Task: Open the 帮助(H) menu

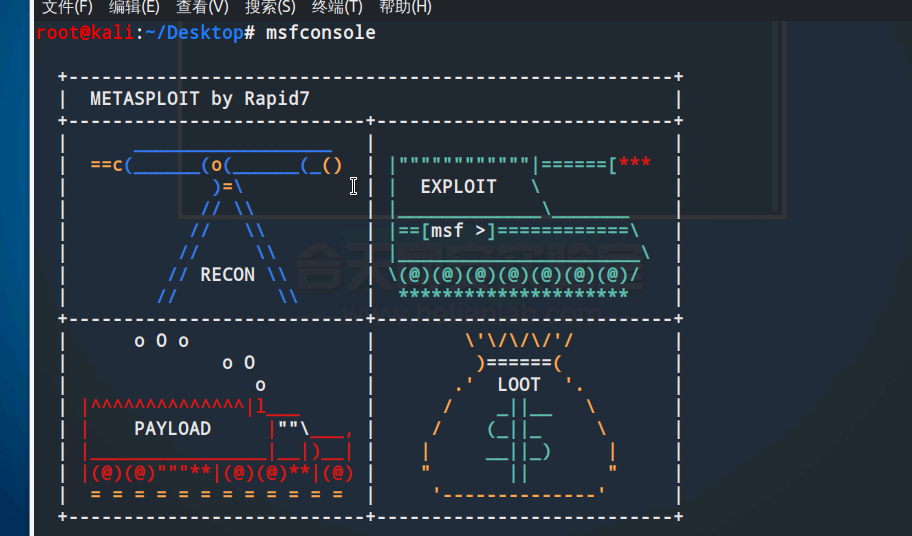Action: pos(405,7)
